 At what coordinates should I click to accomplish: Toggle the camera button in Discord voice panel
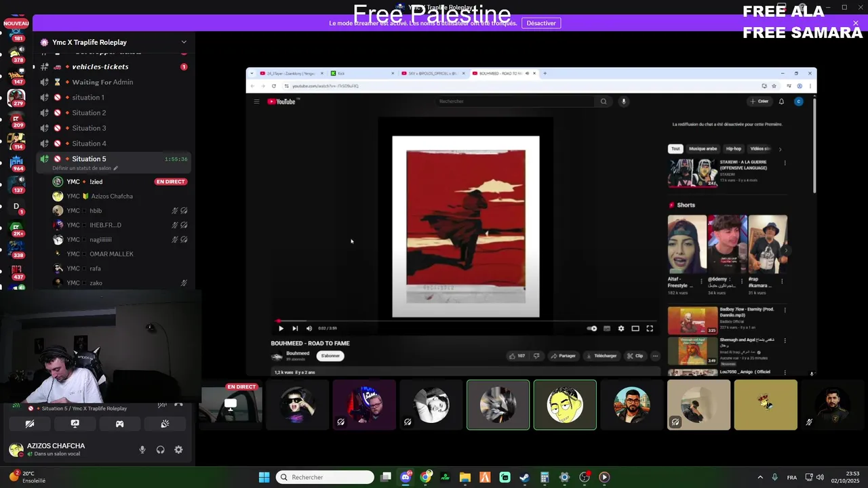(30, 424)
